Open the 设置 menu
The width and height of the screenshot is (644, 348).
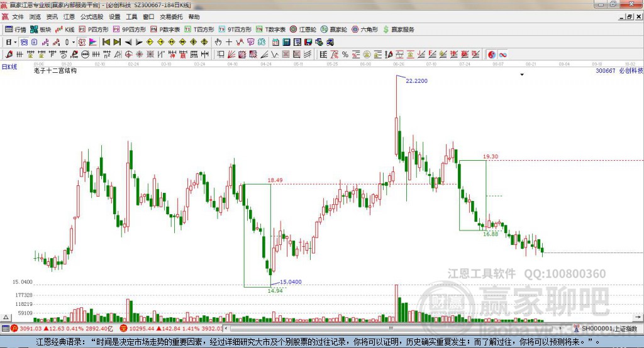click(x=114, y=17)
